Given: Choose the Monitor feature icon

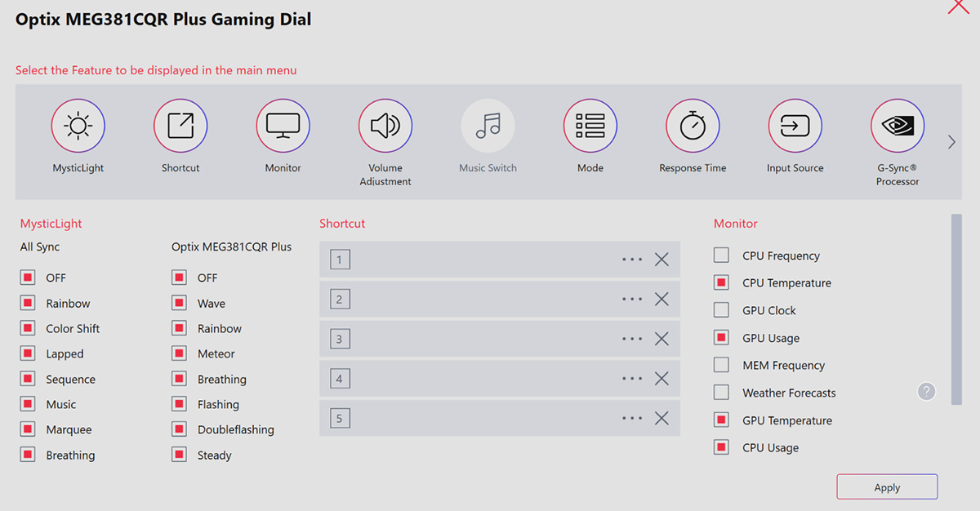Looking at the screenshot, I should click(x=283, y=126).
